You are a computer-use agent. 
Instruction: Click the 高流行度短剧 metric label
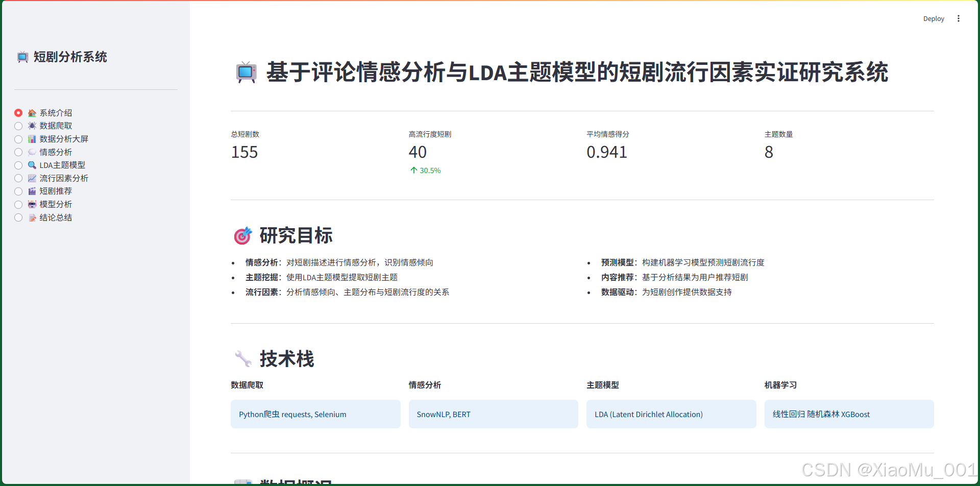(430, 134)
